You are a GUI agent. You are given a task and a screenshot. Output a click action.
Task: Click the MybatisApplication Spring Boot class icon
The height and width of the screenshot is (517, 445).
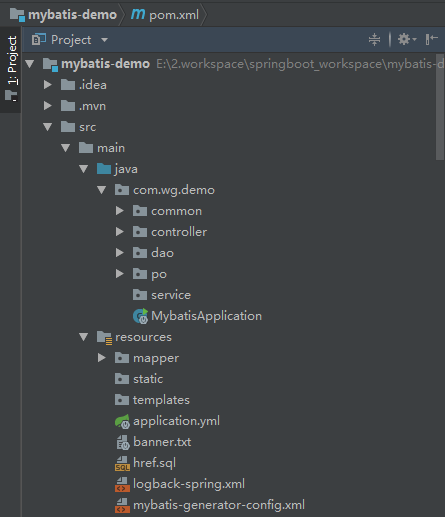pos(140,316)
